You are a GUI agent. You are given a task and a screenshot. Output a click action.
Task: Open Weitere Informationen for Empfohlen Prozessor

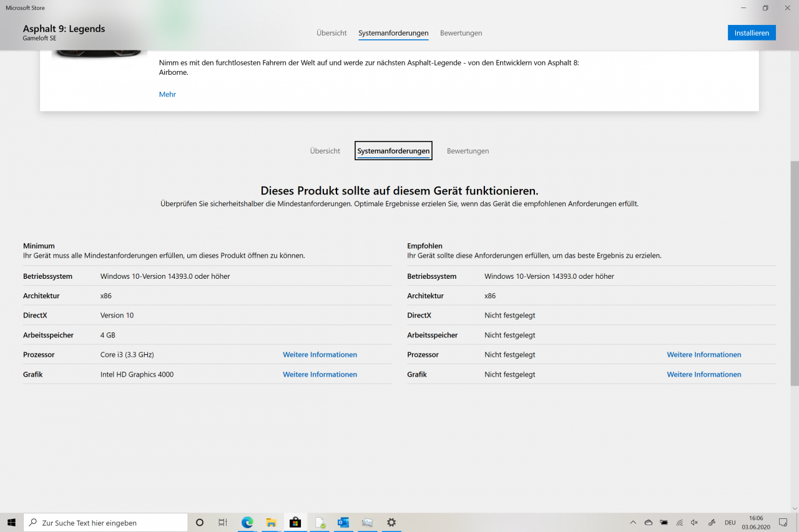click(x=704, y=355)
